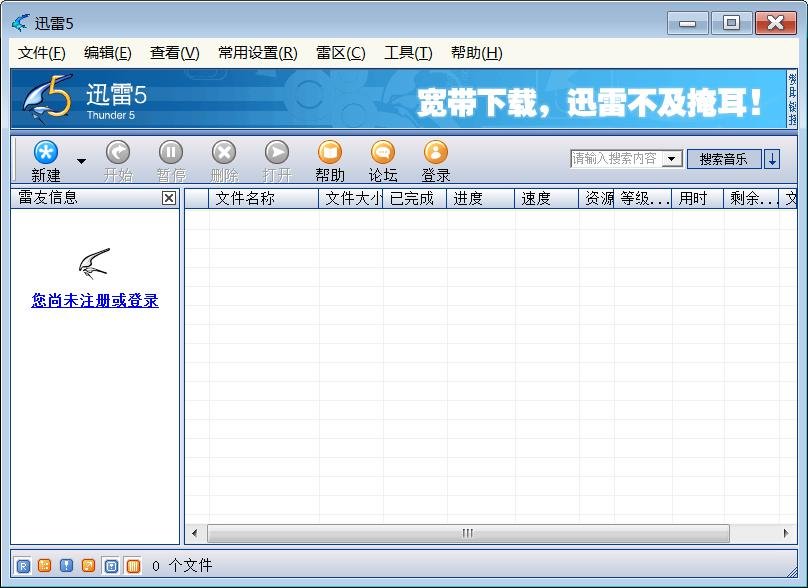
Task: Close the 迅雷5 window
Action: coord(776,23)
